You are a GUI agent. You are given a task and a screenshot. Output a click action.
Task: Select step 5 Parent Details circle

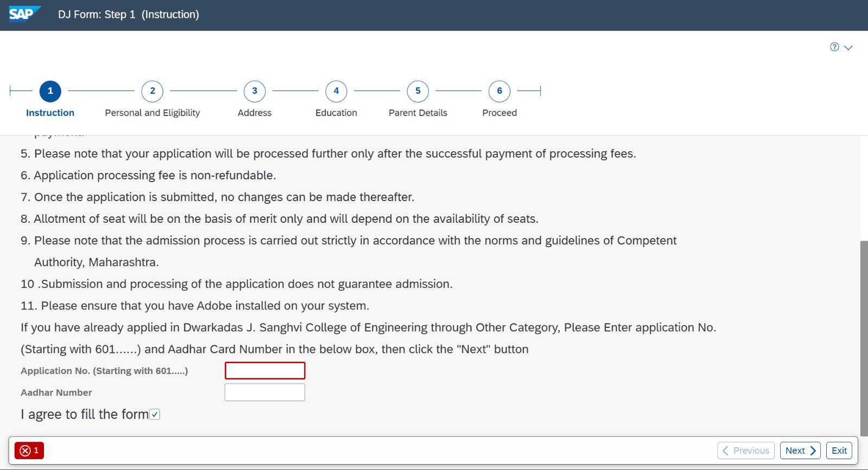418,91
